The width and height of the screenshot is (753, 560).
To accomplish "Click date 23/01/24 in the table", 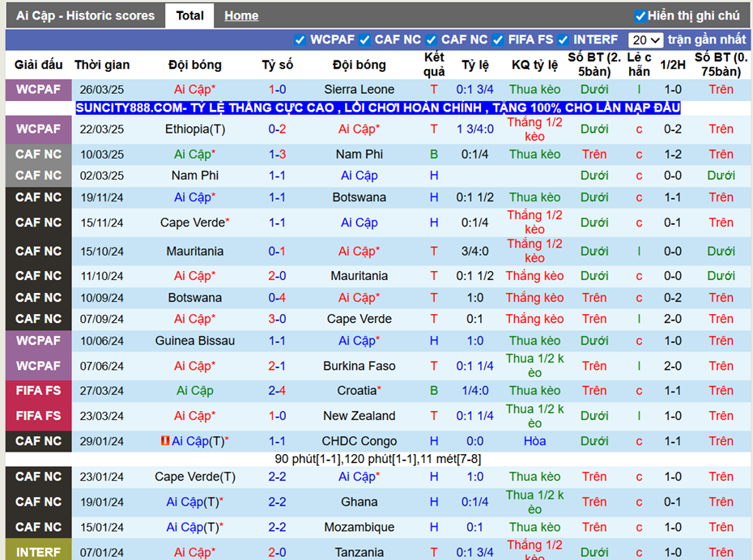I will tap(102, 477).
